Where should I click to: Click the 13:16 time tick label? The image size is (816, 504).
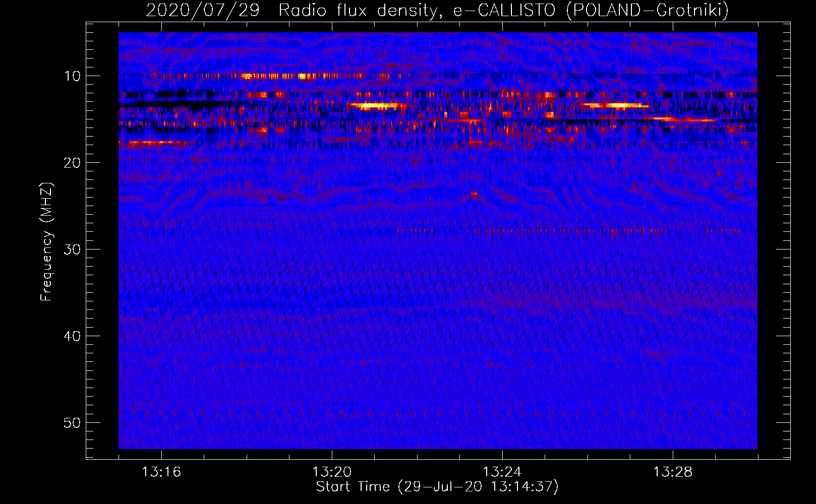point(161,472)
